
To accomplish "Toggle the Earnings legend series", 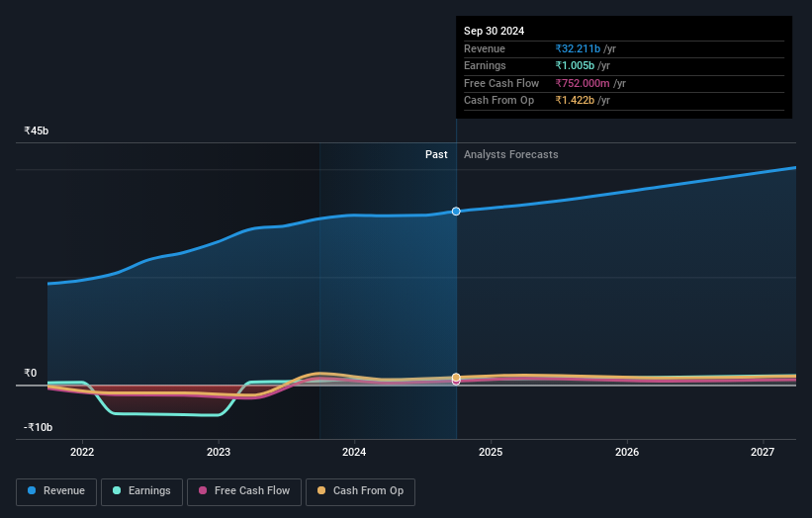I will pyautogui.click(x=141, y=491).
